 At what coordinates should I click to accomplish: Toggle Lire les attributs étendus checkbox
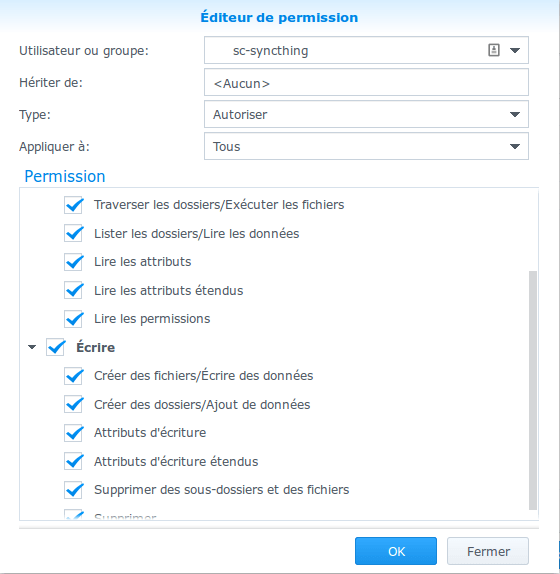[x=74, y=291]
